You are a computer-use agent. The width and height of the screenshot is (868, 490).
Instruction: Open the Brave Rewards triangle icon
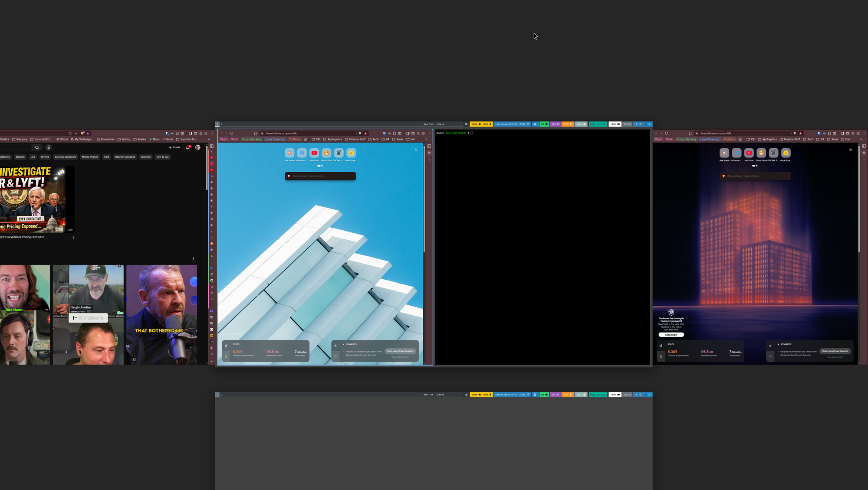[x=365, y=133]
